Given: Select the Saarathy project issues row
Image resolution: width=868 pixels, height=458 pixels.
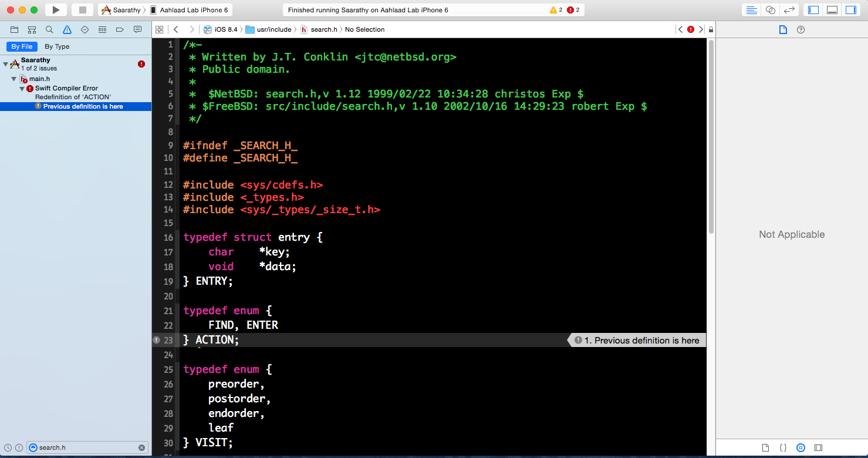Looking at the screenshot, I should pyautogui.click(x=76, y=64).
